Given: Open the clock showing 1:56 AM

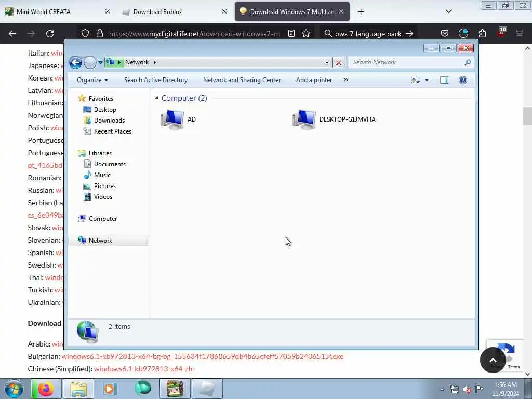Looking at the screenshot, I should point(506,389).
